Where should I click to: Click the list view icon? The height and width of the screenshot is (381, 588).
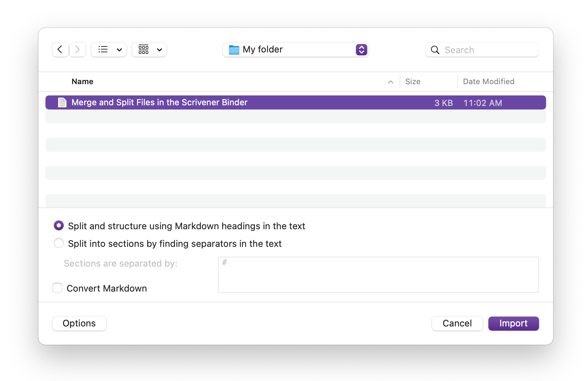(103, 50)
